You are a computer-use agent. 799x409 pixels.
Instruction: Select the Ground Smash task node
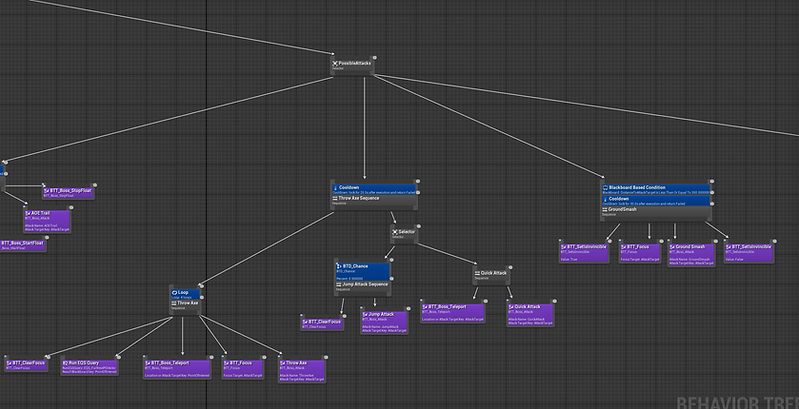click(691, 254)
